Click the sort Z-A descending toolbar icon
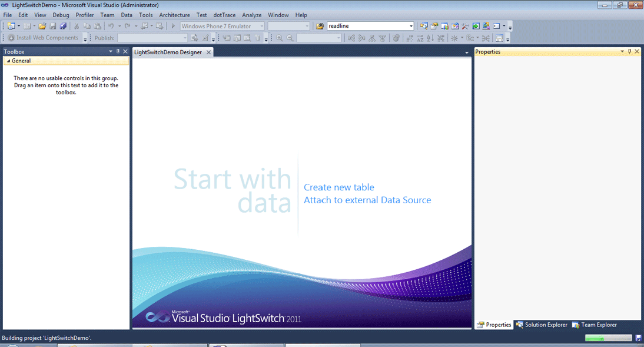The height and width of the screenshot is (347, 644). click(430, 38)
